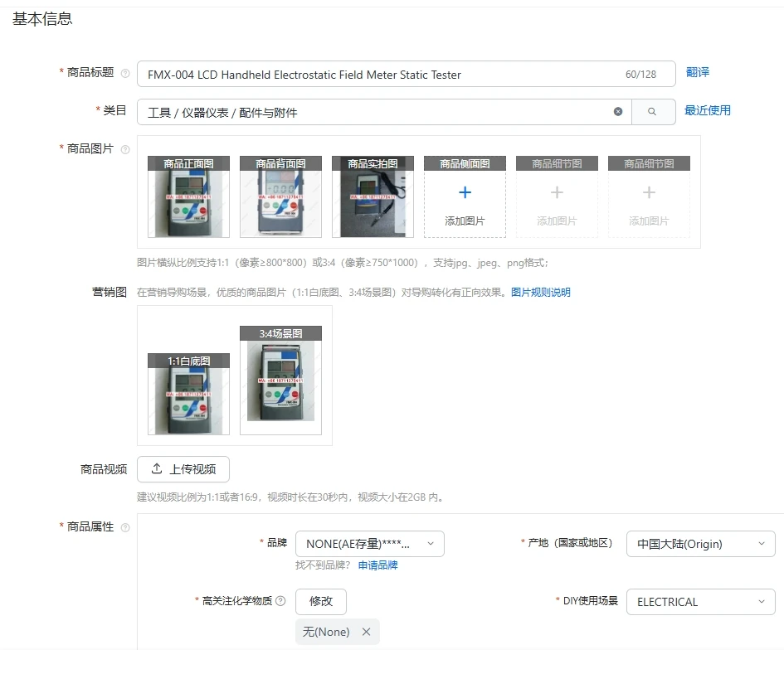
Task: Click help icon beside 商品图片 label
Action: [x=125, y=149]
